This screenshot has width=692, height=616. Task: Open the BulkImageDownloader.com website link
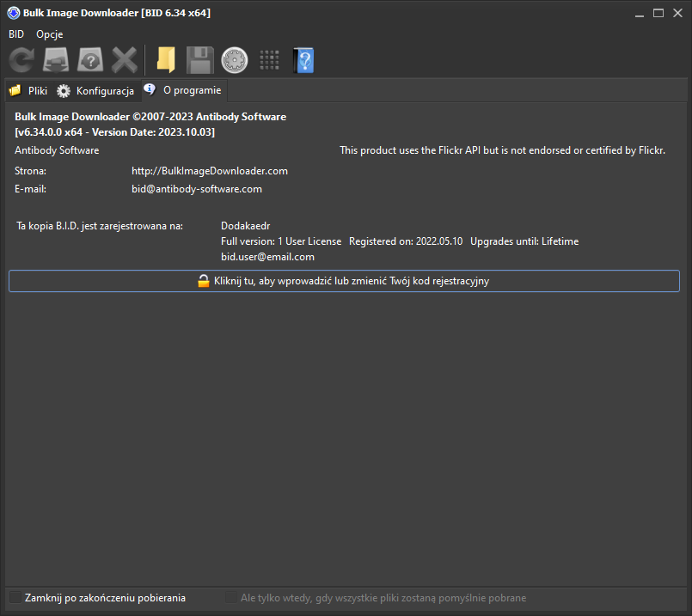coord(210,171)
